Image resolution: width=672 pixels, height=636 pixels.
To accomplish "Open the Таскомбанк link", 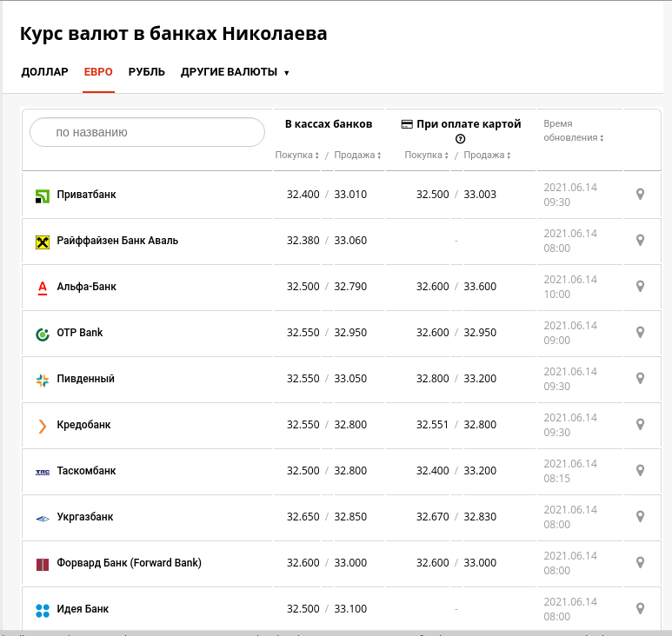I will (86, 471).
